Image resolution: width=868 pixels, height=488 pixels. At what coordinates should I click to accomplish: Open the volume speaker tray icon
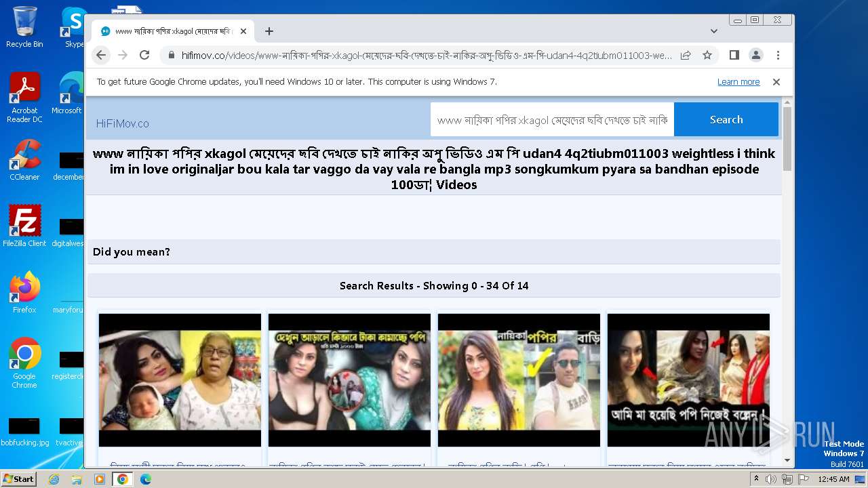click(771, 479)
